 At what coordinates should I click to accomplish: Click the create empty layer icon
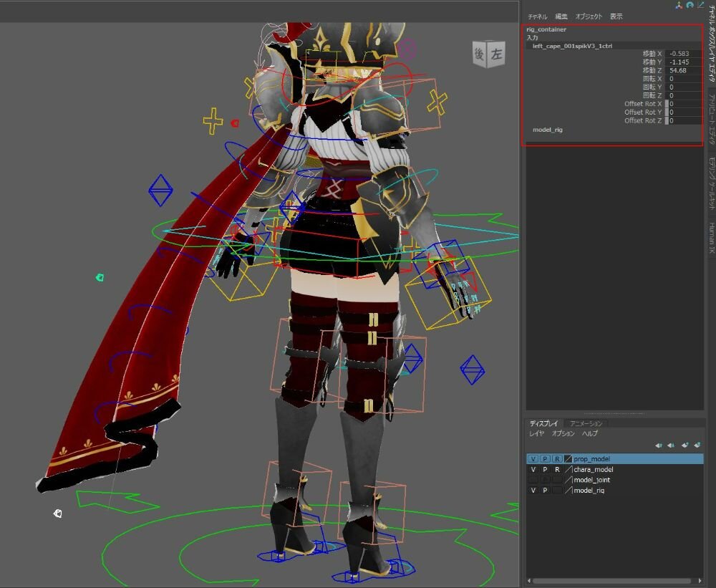(x=685, y=445)
